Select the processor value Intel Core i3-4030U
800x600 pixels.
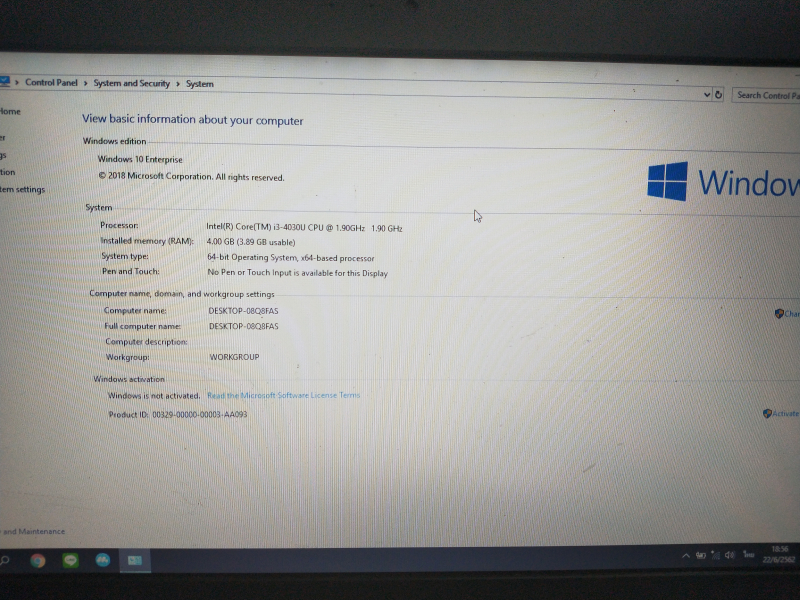[x=304, y=228]
